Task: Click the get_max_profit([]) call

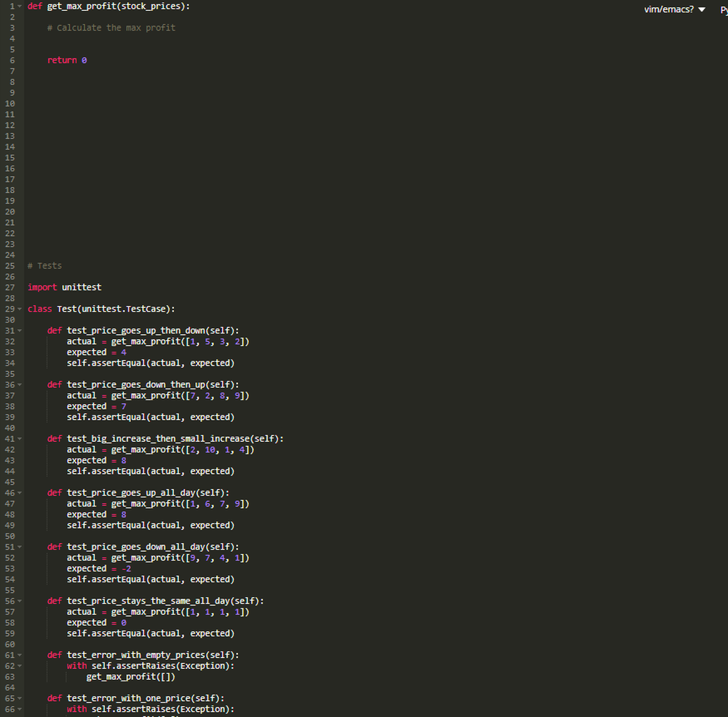Action: tap(131, 677)
